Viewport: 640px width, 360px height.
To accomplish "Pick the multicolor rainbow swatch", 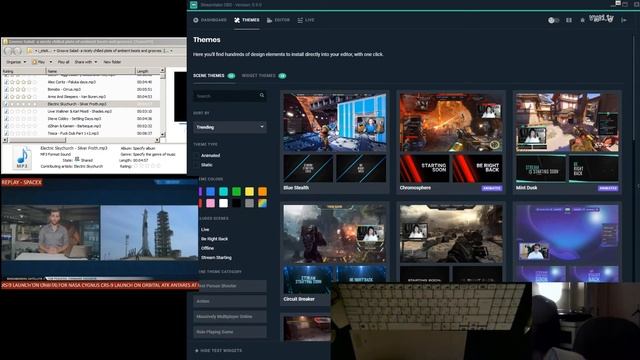I will (262, 203).
